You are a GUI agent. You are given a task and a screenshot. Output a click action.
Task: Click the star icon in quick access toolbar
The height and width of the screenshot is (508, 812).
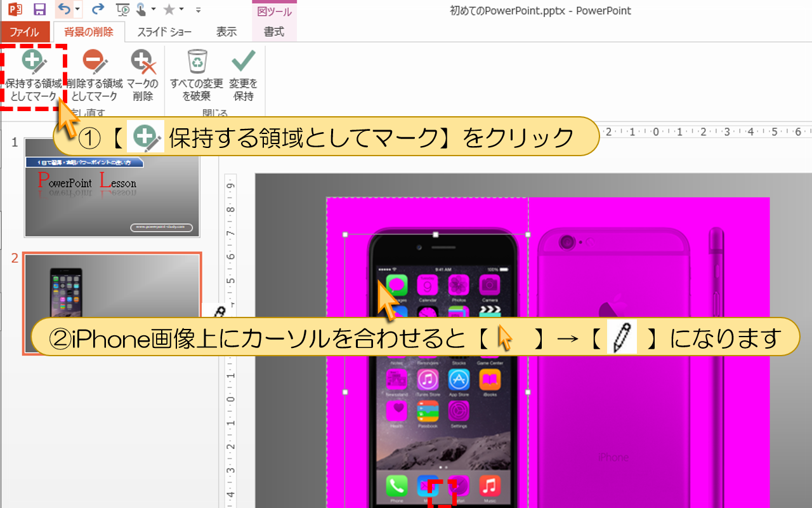[169, 10]
